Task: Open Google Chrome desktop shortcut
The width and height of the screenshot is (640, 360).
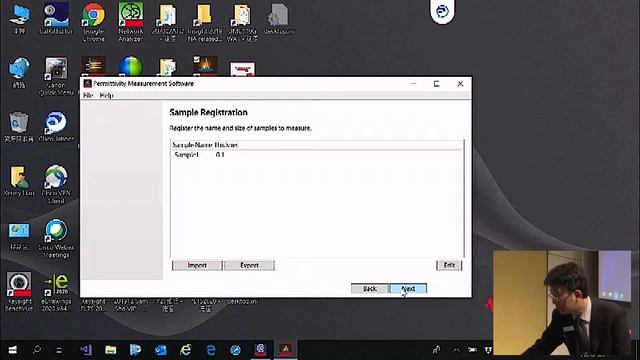Action: pos(93,22)
